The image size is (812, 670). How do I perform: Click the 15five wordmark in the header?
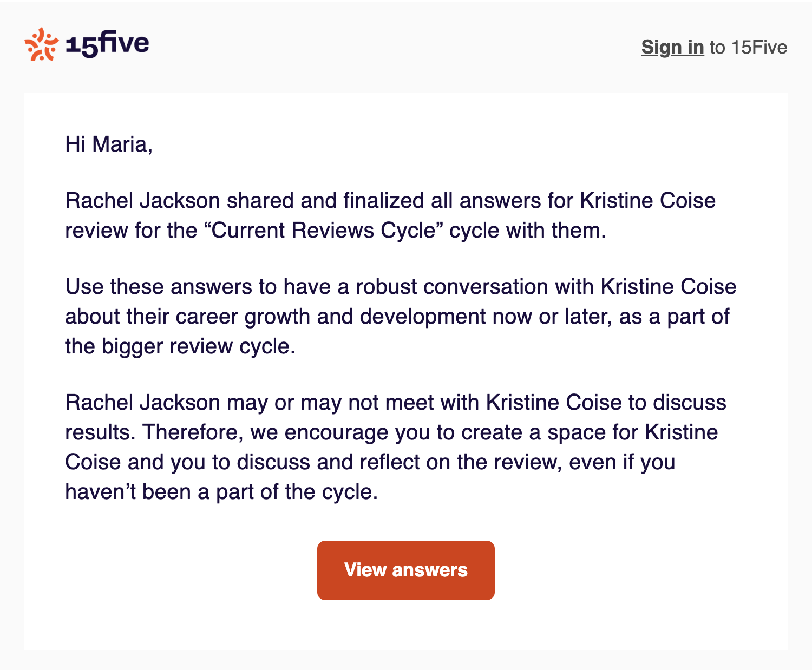click(107, 44)
